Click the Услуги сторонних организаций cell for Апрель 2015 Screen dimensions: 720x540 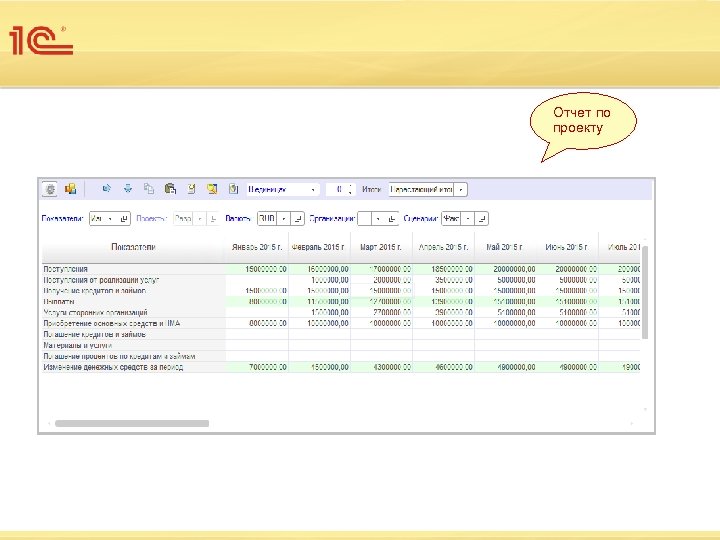pyautogui.click(x=443, y=313)
